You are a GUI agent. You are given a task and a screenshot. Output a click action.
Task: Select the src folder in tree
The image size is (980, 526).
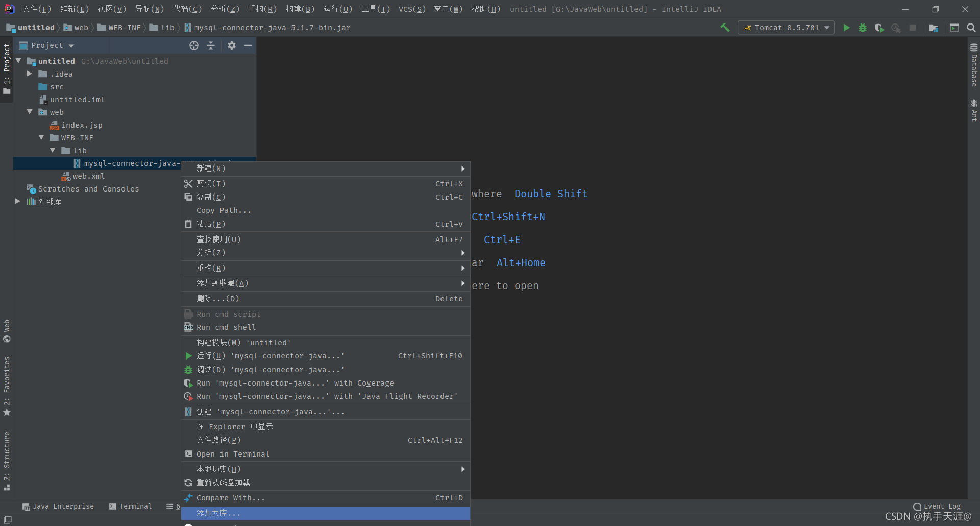point(57,87)
